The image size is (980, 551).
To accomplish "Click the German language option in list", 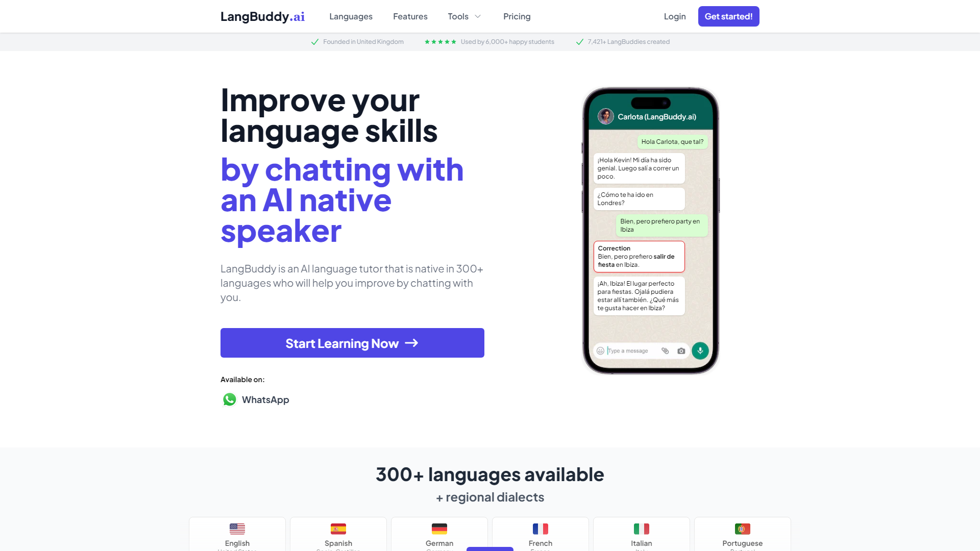I will pyautogui.click(x=439, y=535).
